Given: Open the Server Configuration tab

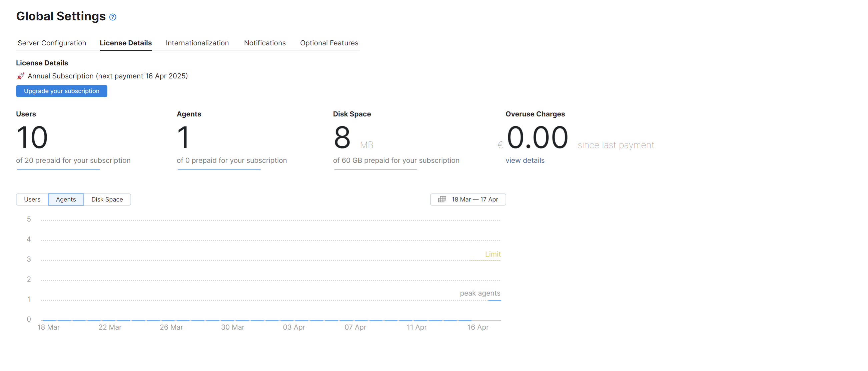Looking at the screenshot, I should (x=52, y=43).
